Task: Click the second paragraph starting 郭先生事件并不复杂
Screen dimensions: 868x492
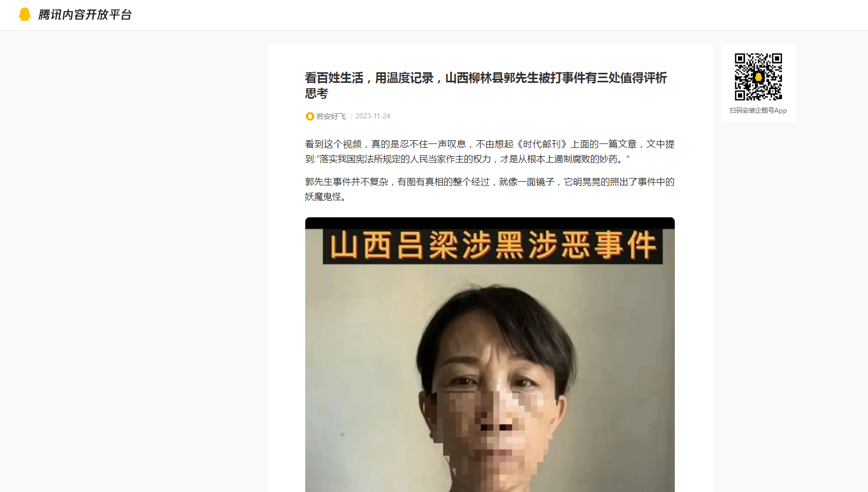Action: click(x=490, y=189)
